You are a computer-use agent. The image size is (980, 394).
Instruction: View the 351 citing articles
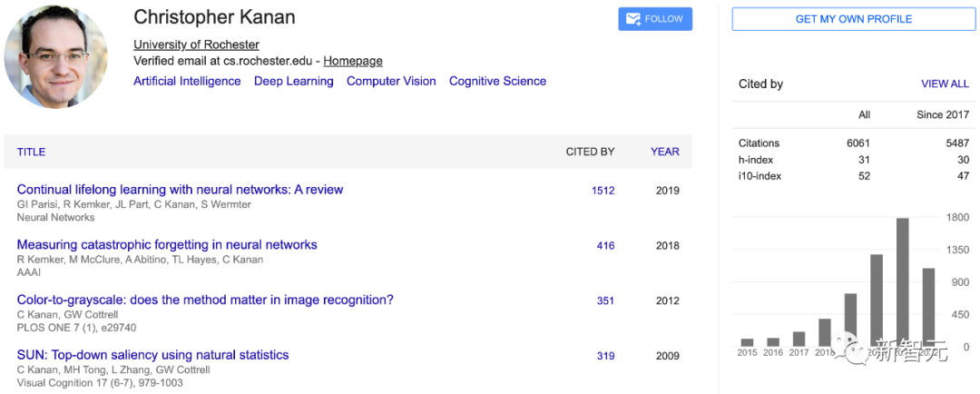pos(605,301)
